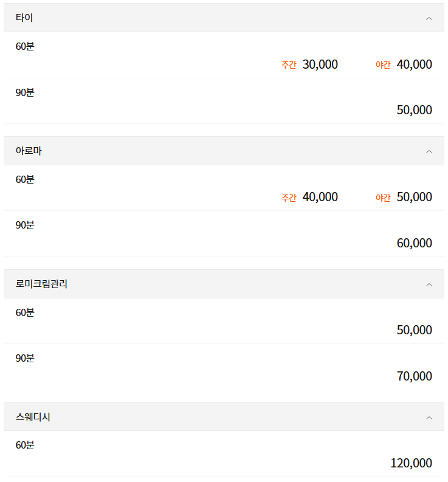Image resolution: width=448 pixels, height=482 pixels.
Task: Click the 90분 label under 로미크림관리
Action: point(25,358)
